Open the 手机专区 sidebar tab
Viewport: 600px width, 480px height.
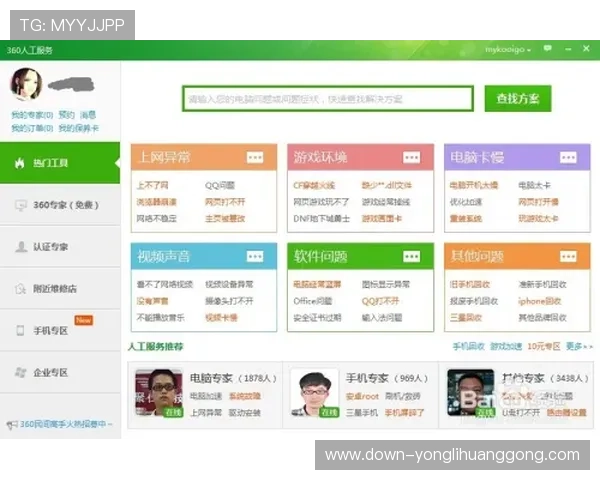[60, 330]
